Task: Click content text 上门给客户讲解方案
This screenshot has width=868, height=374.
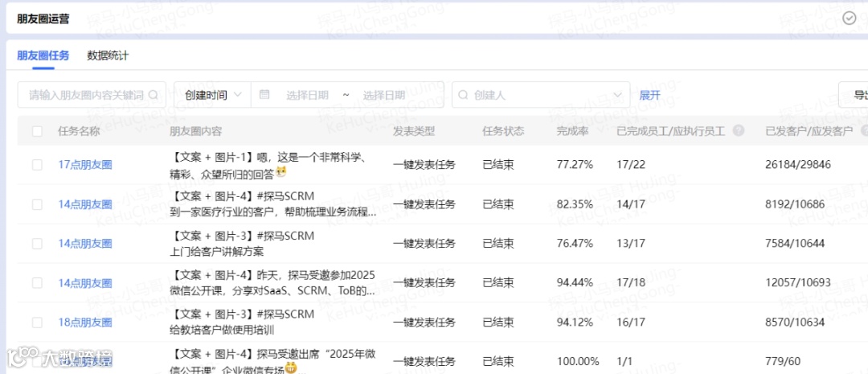Action: coord(216,252)
